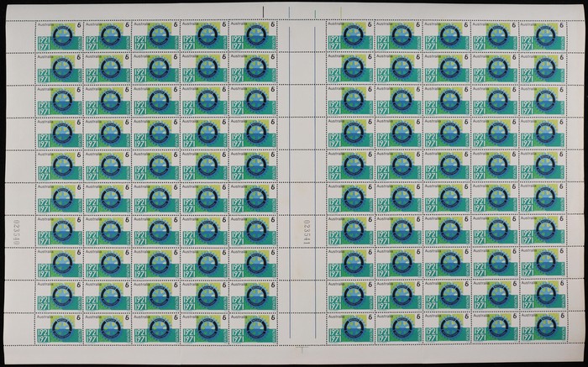Click the top-right stamp in the right pane
Image resolution: width=588 pixels, height=367 pixels.
click(x=541, y=36)
